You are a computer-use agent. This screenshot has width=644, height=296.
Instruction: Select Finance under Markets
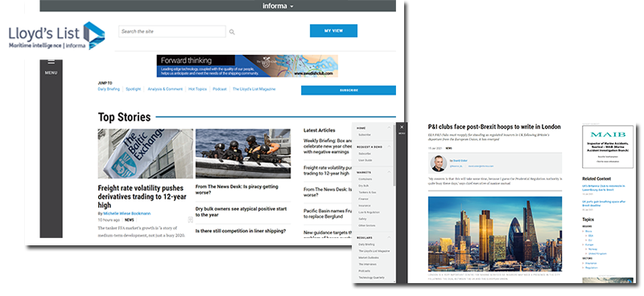click(363, 199)
